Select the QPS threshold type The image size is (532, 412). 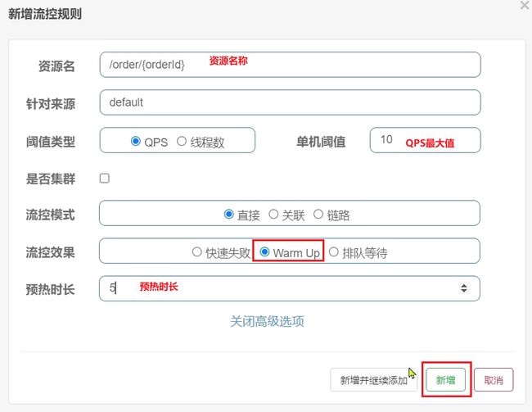(x=136, y=141)
